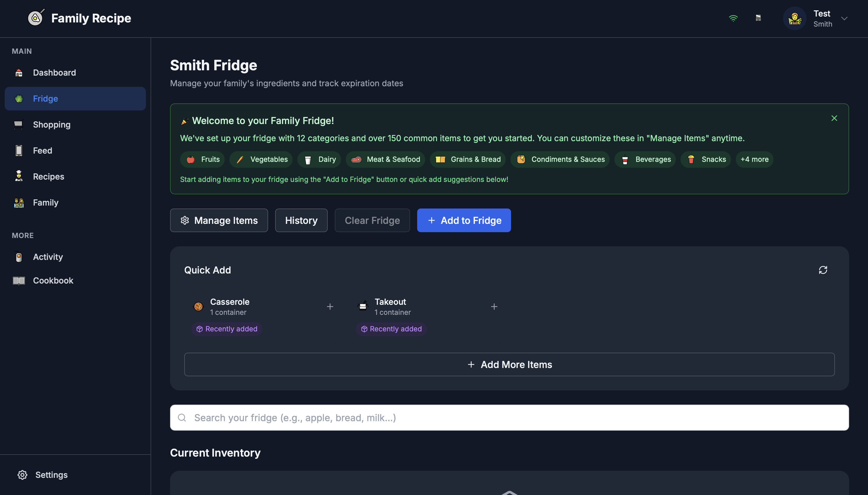Click Add More Items button
The image size is (868, 495).
[509, 364]
